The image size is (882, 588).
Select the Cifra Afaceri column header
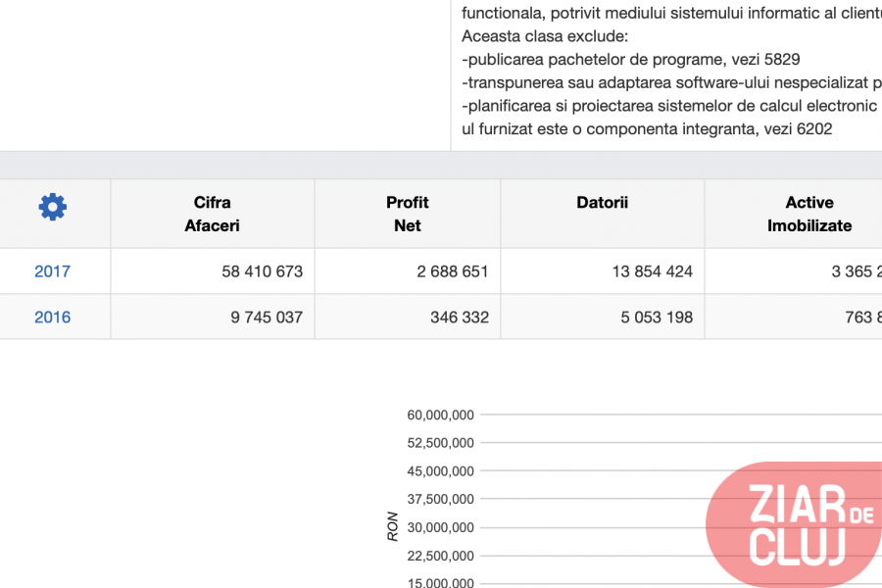[212, 214]
